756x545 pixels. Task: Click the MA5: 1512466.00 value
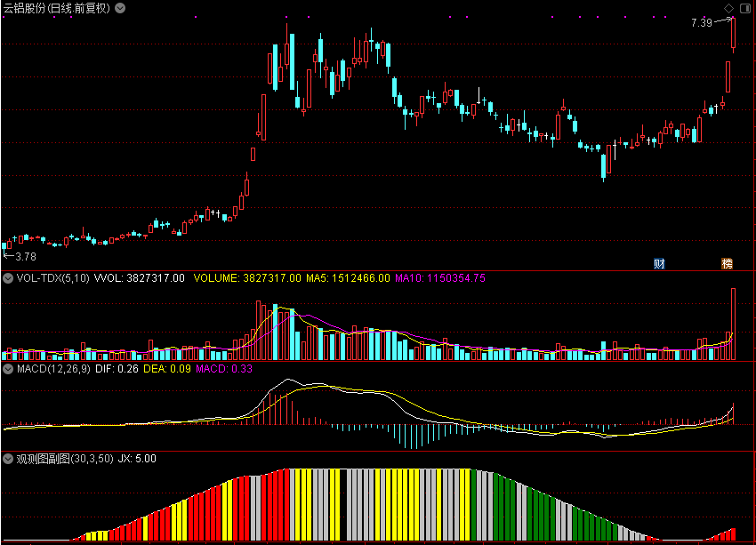pyautogui.click(x=348, y=278)
